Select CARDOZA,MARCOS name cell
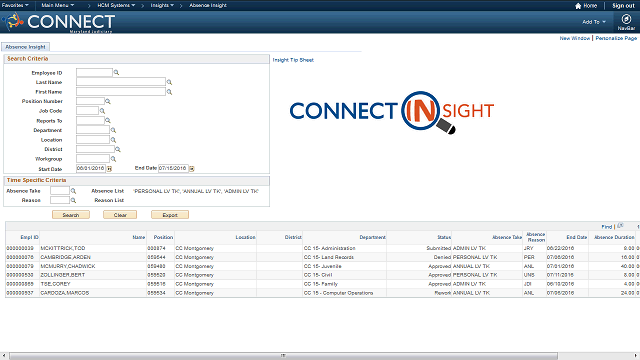This screenshot has width=640, height=360. [64, 293]
